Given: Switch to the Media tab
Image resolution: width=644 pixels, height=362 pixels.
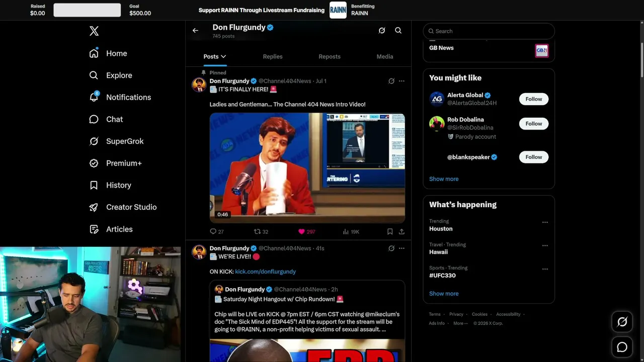Looking at the screenshot, I should (385, 57).
